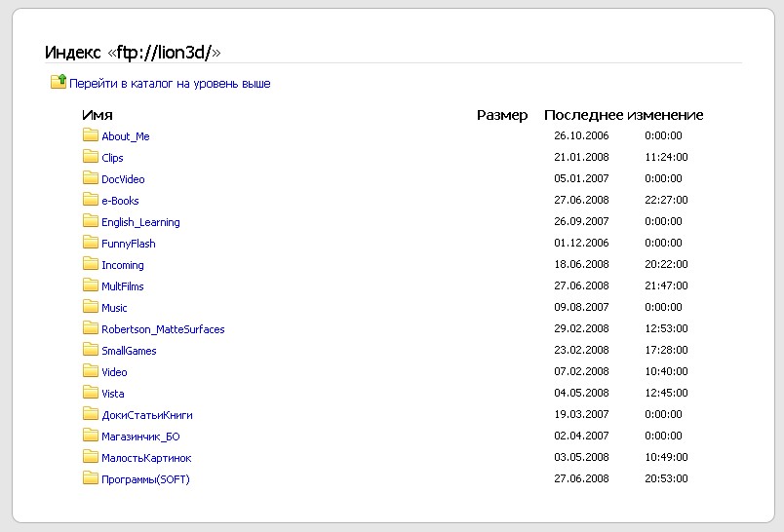Click the folder icon next to About_Me
The width and height of the screenshot is (784, 532).
tap(91, 136)
